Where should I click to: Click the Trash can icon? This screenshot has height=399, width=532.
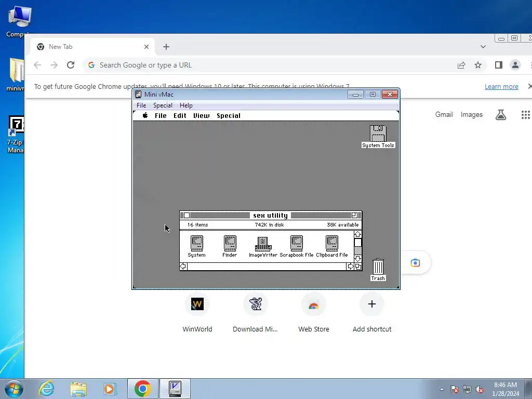pyautogui.click(x=378, y=267)
